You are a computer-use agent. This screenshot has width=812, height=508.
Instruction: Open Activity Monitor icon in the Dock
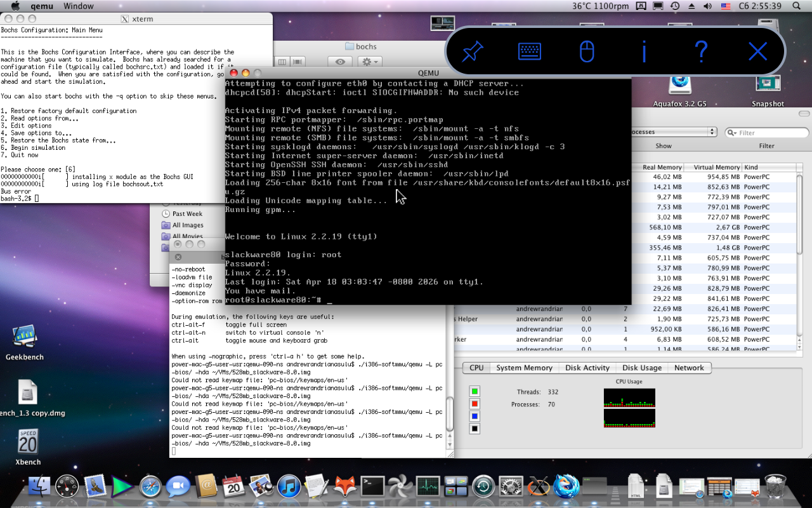pos(428,486)
